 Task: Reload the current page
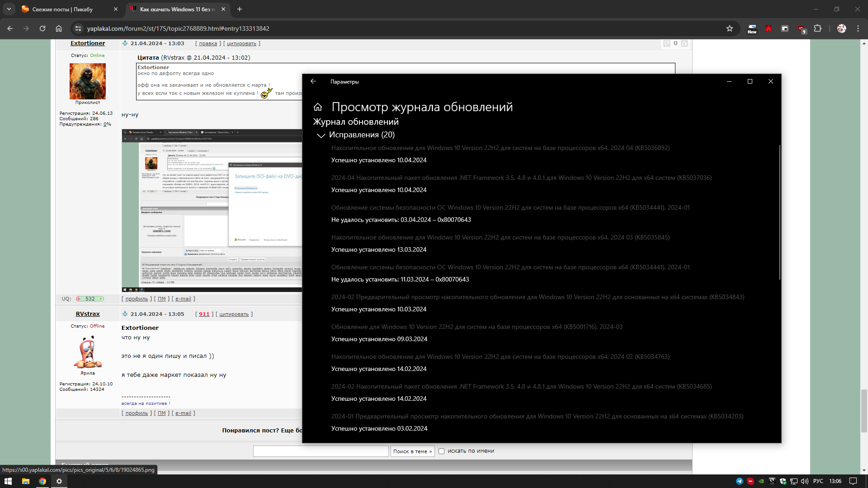click(x=42, y=28)
